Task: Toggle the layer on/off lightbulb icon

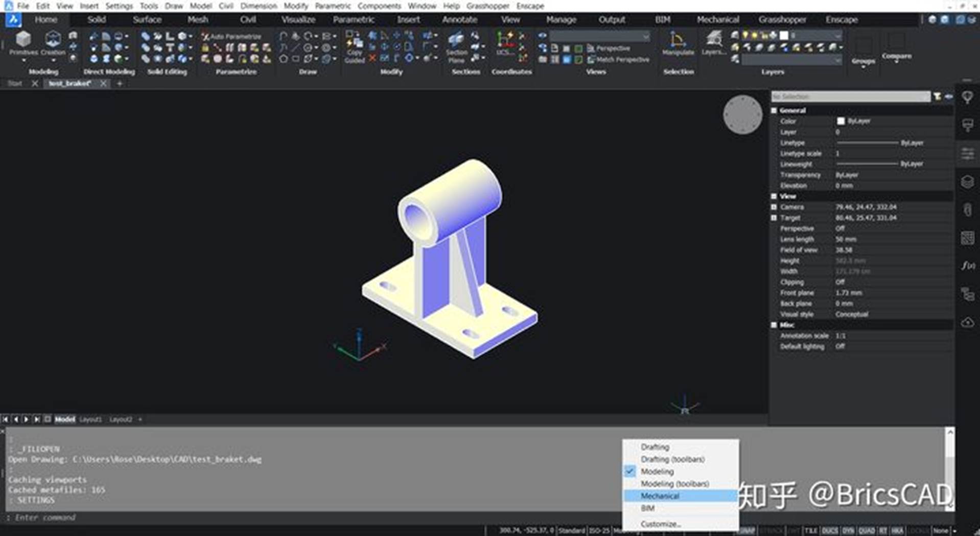Action: pyautogui.click(x=745, y=35)
